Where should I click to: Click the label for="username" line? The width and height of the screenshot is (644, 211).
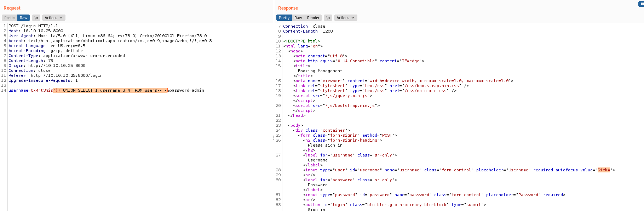350,155
